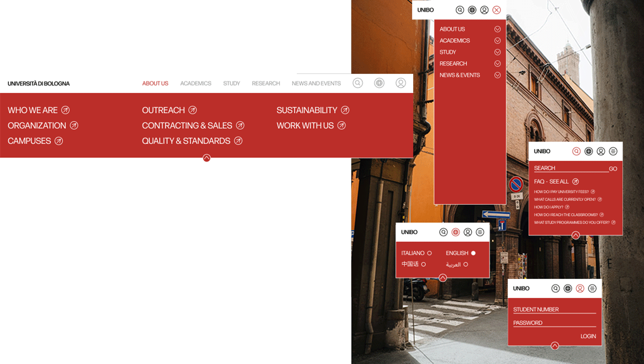
Task: Select RESEARCH in the desktop navigation
Action: coord(266,84)
